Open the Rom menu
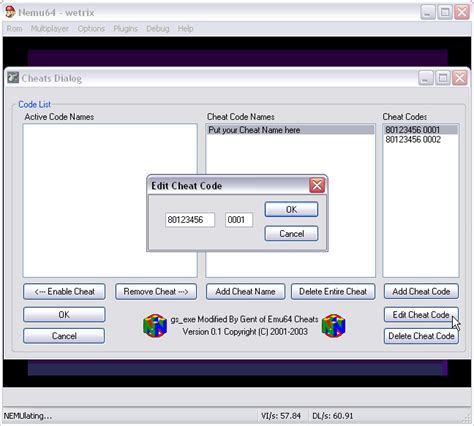This screenshot has height=426, width=474. [15, 29]
